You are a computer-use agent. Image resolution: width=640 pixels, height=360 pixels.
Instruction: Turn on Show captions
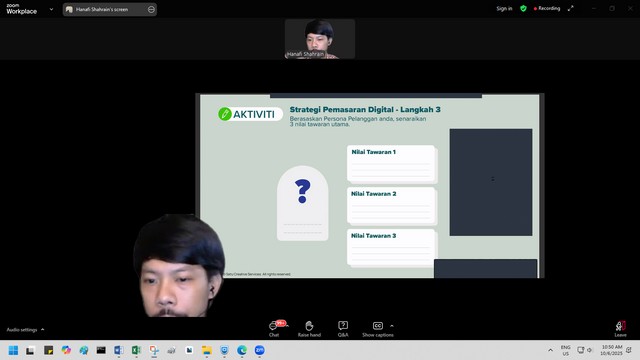pyautogui.click(x=378, y=329)
